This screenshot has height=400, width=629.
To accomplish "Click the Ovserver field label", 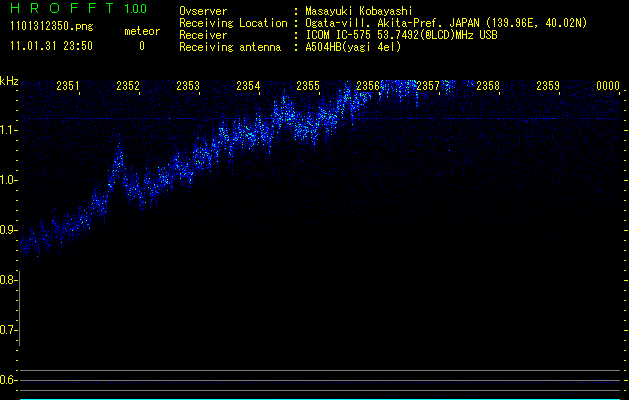I will pyautogui.click(x=203, y=11).
